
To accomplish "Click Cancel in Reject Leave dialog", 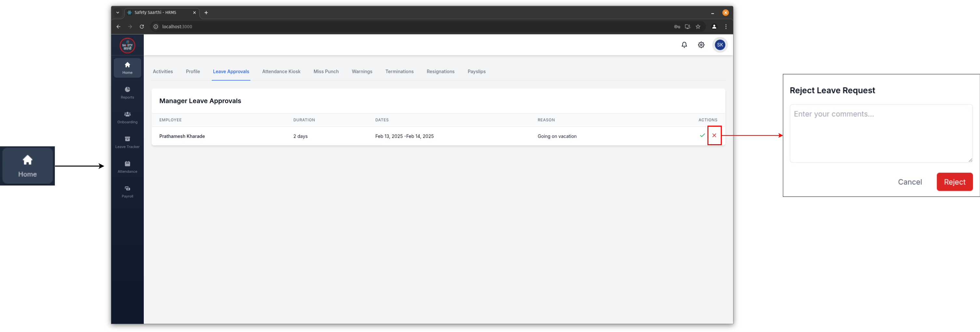I will click(910, 182).
